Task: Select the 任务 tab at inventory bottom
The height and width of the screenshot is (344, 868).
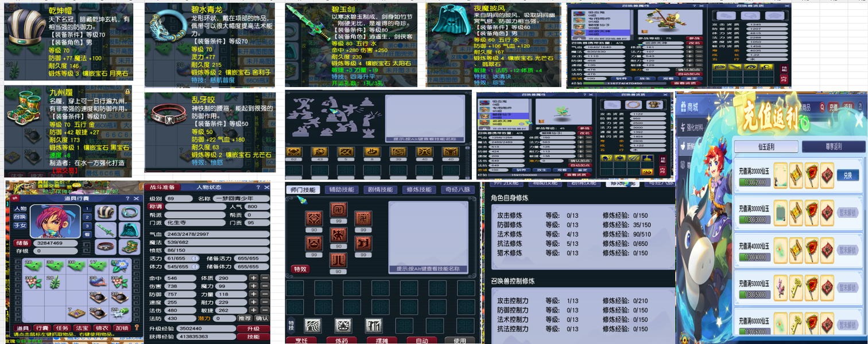Action: (61, 328)
